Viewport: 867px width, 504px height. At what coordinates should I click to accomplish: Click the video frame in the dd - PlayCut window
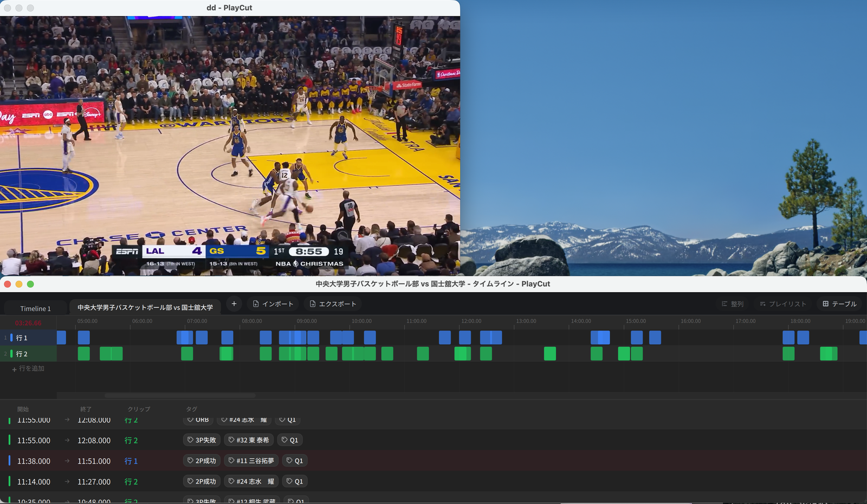(230, 146)
